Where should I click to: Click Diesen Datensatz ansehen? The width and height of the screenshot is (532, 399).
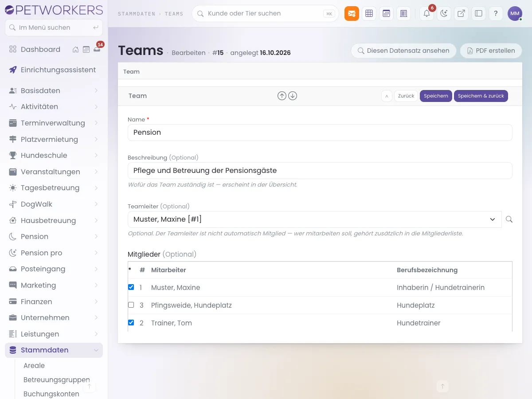[x=403, y=51]
